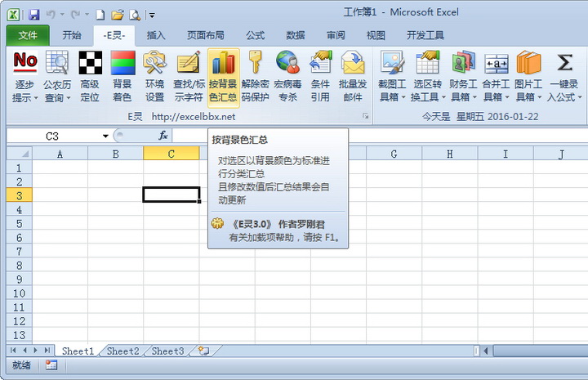Screen dimensions: 588x380
Task: Create new workbook via blank page icon
Action: [x=100, y=15]
